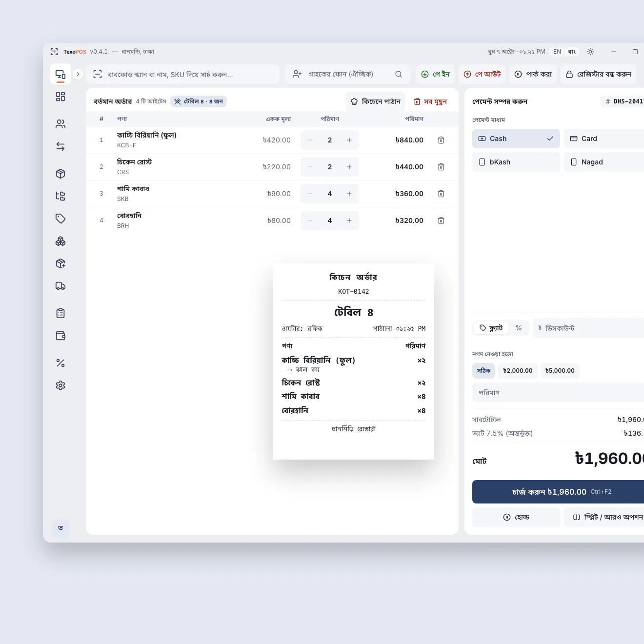
Task: Select bKash payment method
Action: click(x=516, y=162)
